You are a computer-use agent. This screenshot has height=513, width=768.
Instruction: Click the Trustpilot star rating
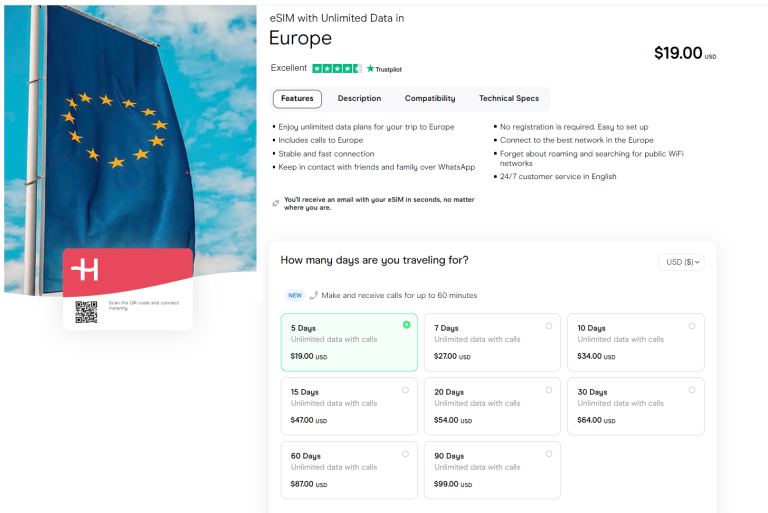point(337,69)
